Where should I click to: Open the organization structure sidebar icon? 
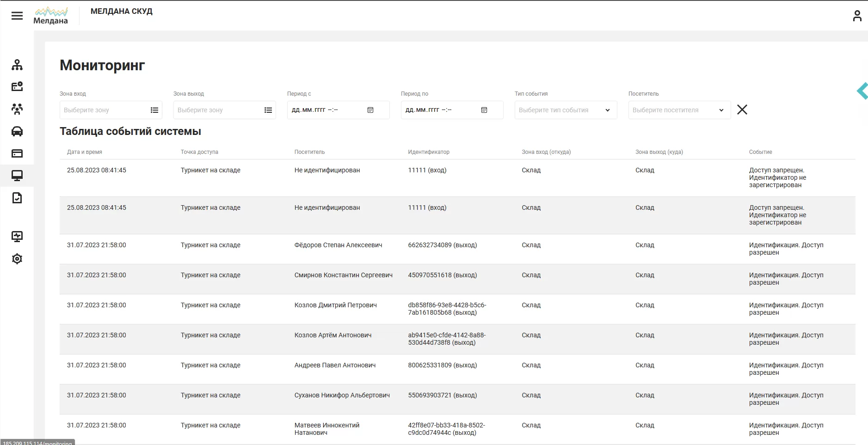[x=17, y=65]
